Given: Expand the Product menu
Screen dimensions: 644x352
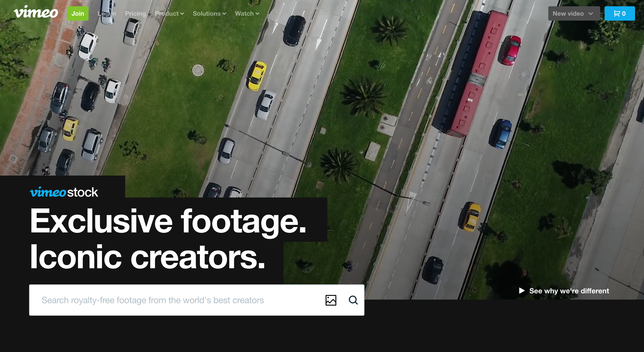Looking at the screenshot, I should point(167,13).
